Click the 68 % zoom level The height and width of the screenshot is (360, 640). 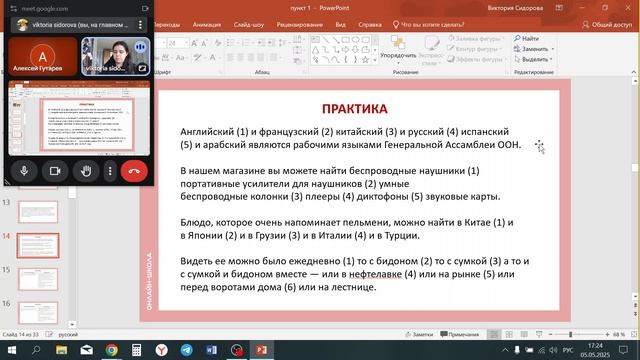pos(619,334)
